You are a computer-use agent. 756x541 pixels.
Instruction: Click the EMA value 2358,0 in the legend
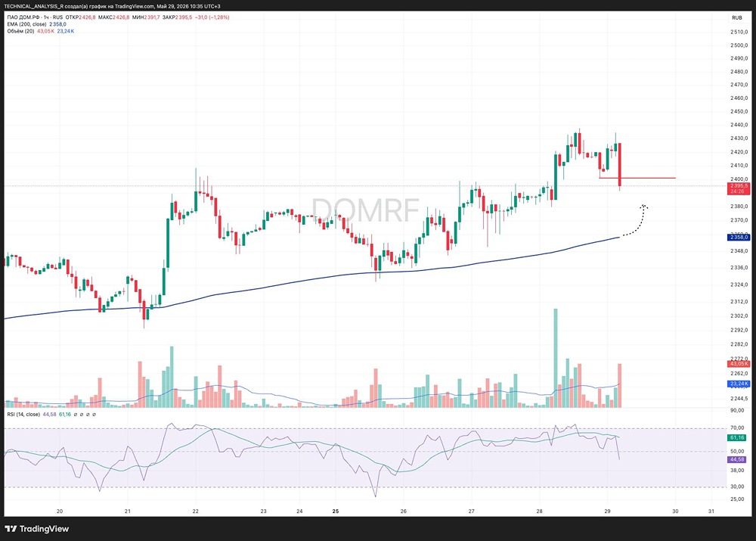pos(58,24)
